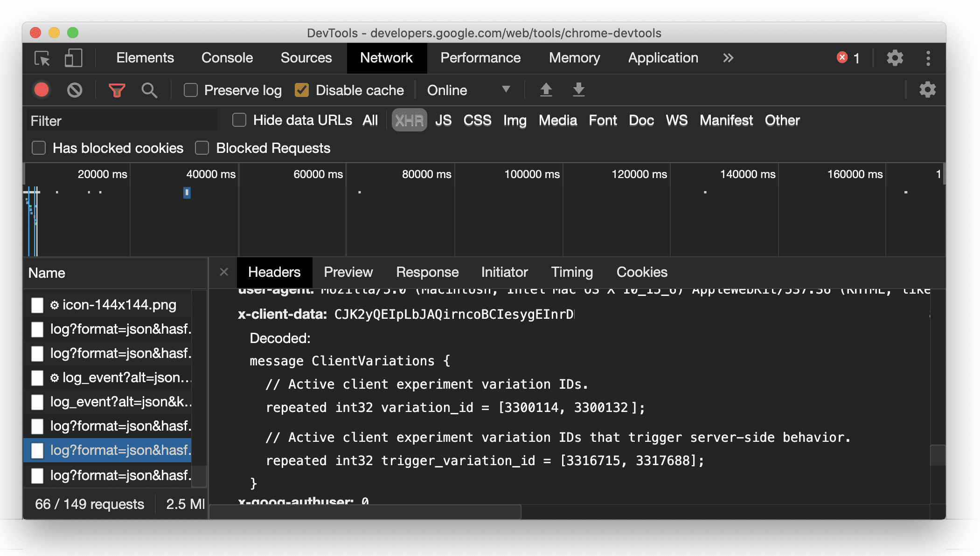The height and width of the screenshot is (556, 980).
Task: Click the search magnifier icon
Action: pos(149,89)
